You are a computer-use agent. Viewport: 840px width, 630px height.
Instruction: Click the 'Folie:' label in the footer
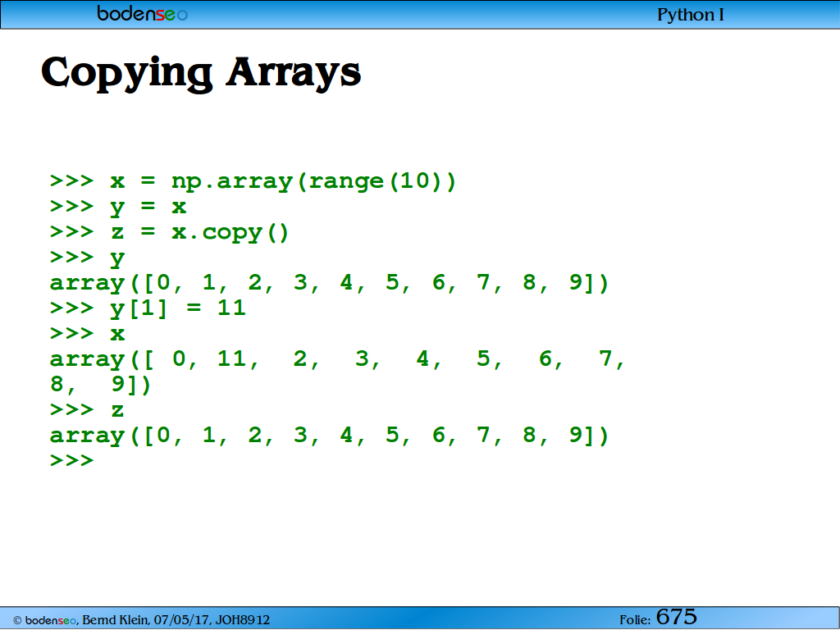635,620
